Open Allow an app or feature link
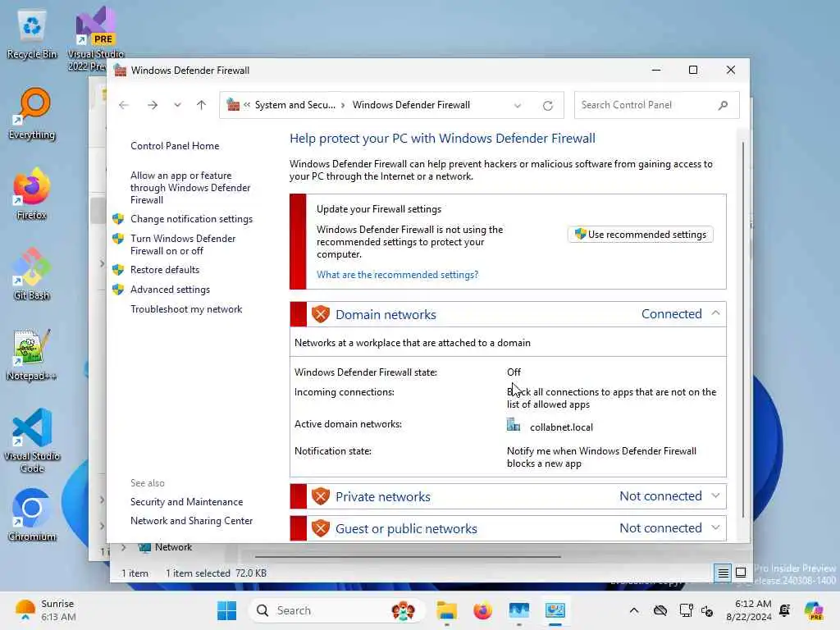The image size is (840, 630). pos(190,188)
